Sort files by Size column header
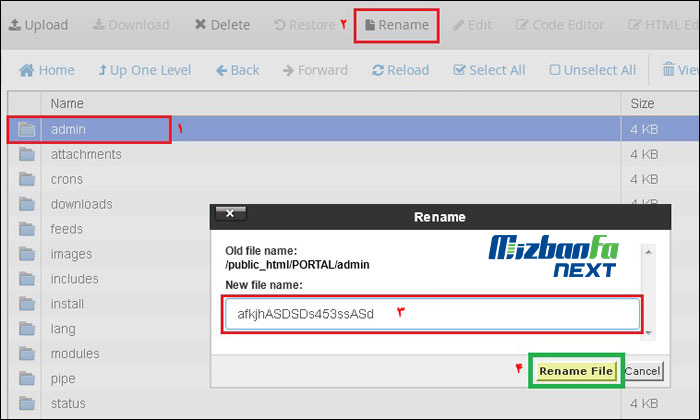This screenshot has height=420, width=700. pyautogui.click(x=642, y=103)
